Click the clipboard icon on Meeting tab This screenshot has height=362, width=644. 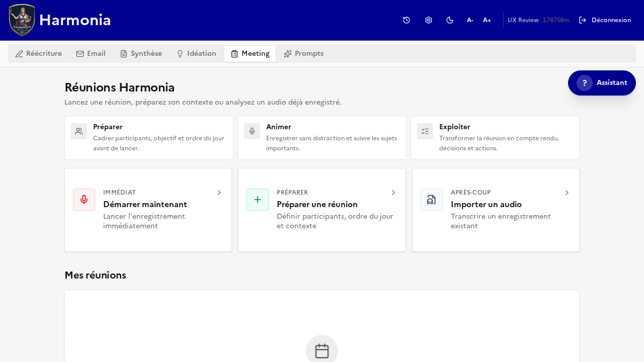(234, 54)
